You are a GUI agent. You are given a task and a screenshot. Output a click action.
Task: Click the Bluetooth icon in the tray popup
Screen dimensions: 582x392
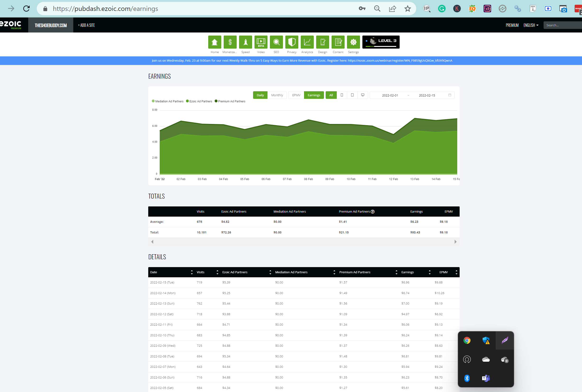coord(467,378)
